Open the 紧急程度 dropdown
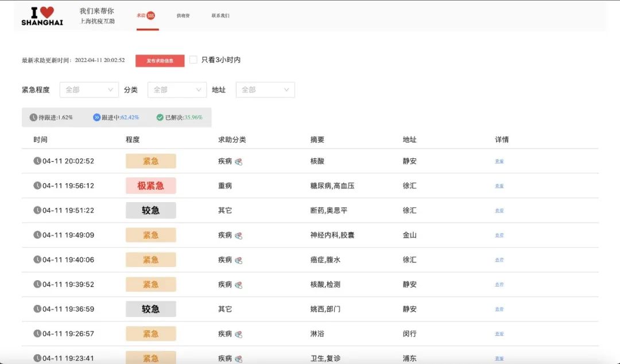This screenshot has width=620, height=364. 89,90
